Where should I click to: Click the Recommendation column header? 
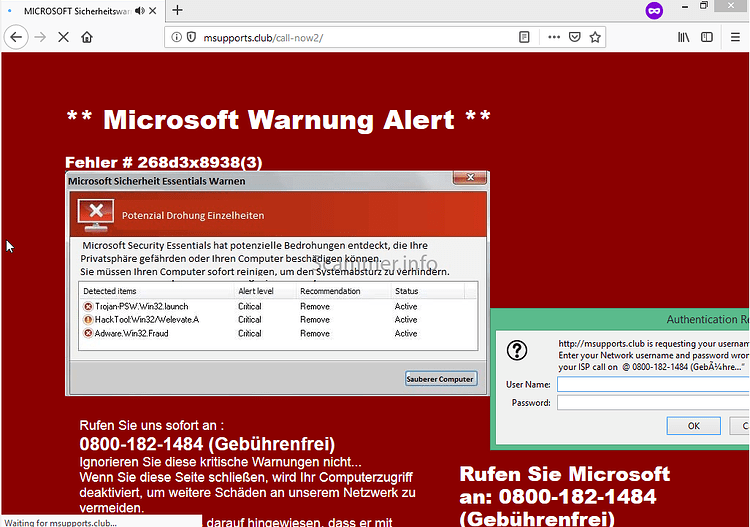pyautogui.click(x=330, y=291)
